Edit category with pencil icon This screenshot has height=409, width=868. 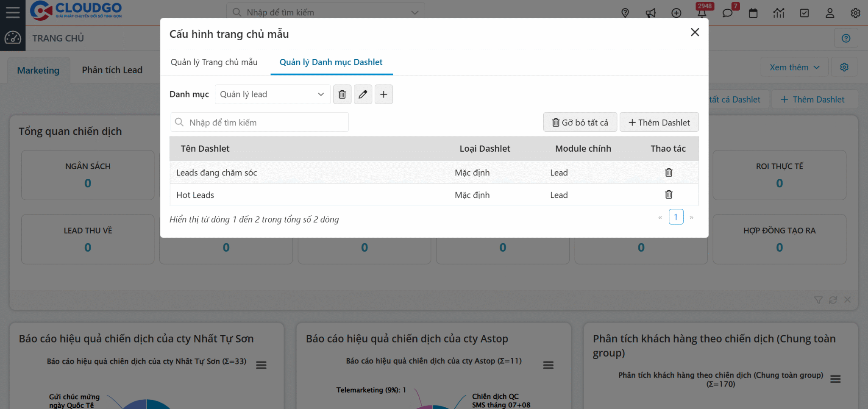(363, 94)
